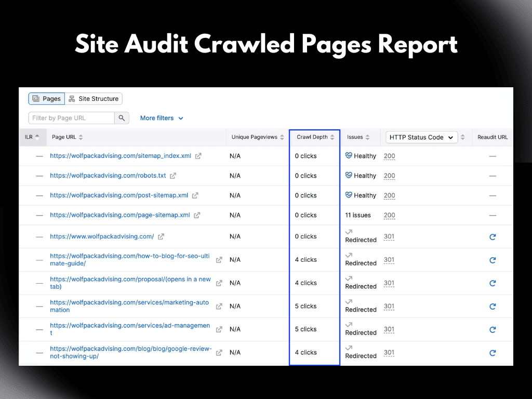Click status 301 for ad-management row
The width and height of the screenshot is (532, 399).
pos(389,329)
